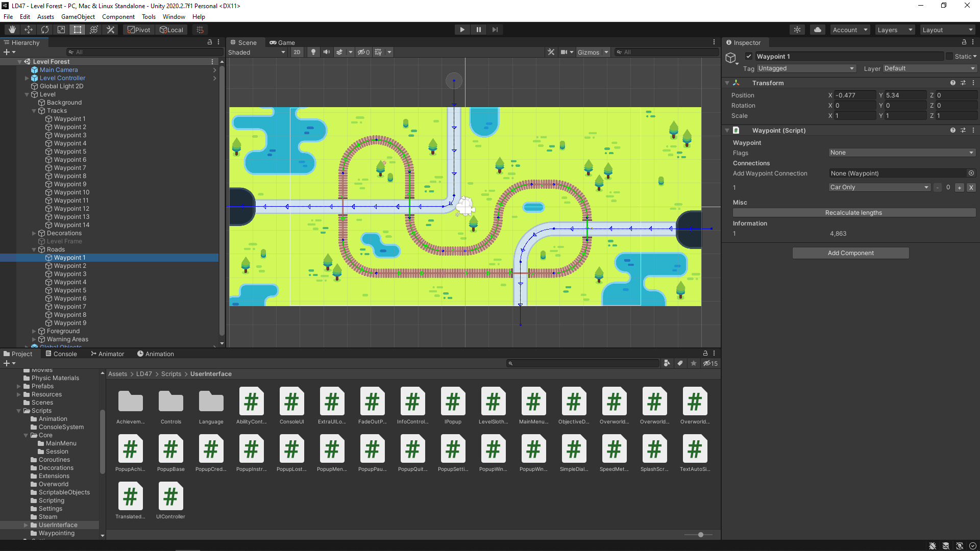Screen dimensions: 980x551
Task: Uncheck the Waypoint 1 active checkbox
Action: tap(749, 56)
